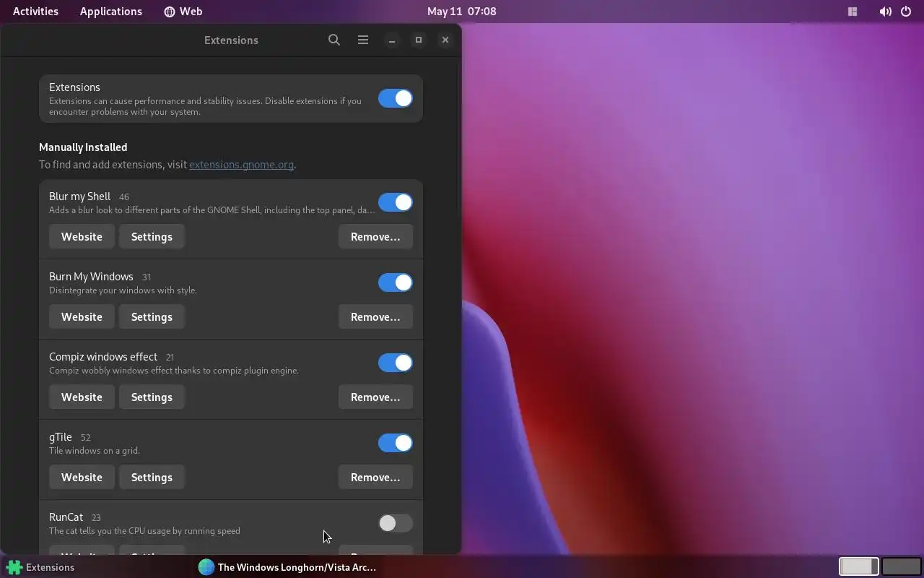Click 'Tile windows on a grid.' description
This screenshot has height=578, width=924.
(95, 451)
